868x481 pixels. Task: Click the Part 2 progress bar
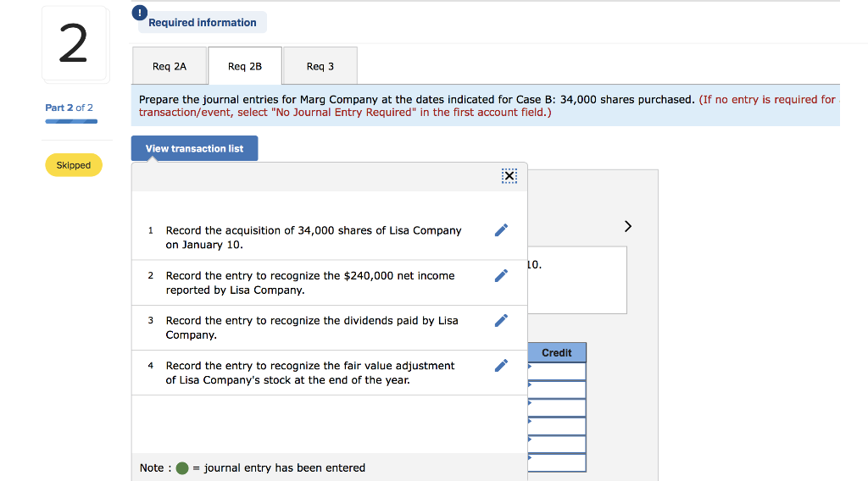pyautogui.click(x=71, y=121)
